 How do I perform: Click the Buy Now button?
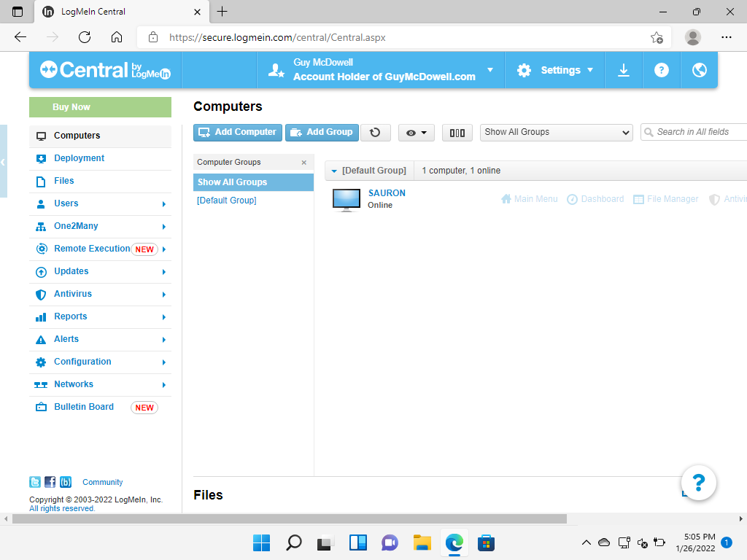pyautogui.click(x=100, y=107)
